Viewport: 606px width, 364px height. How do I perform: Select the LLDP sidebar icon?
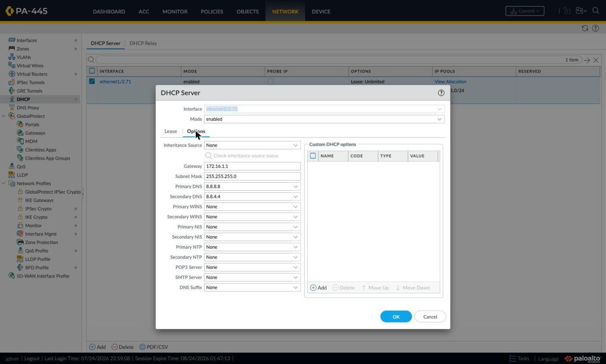click(12, 175)
